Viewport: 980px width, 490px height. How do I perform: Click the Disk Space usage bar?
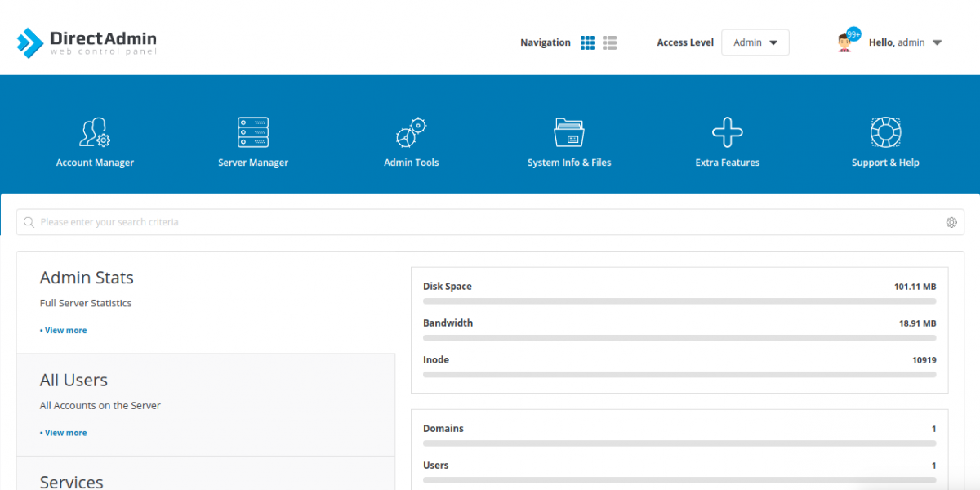pos(679,301)
